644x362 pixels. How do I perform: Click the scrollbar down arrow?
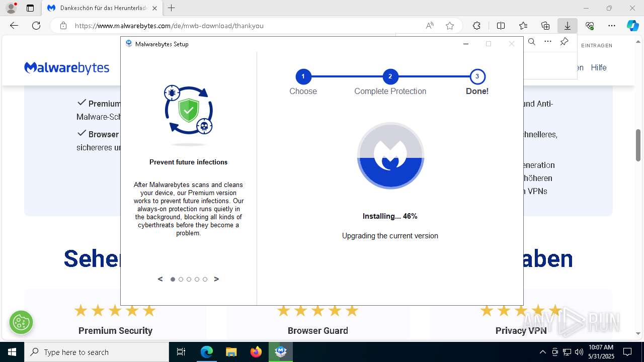pyautogui.click(x=638, y=333)
